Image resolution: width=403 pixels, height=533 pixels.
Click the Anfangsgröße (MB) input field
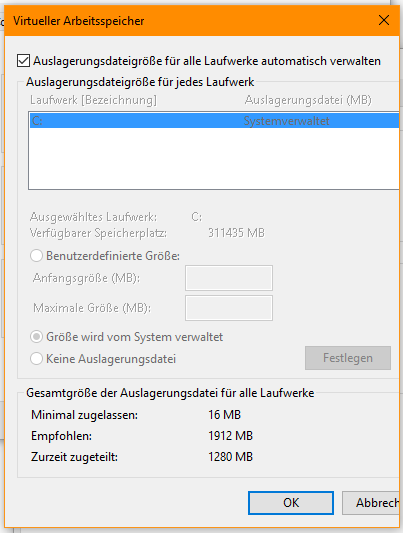click(229, 278)
